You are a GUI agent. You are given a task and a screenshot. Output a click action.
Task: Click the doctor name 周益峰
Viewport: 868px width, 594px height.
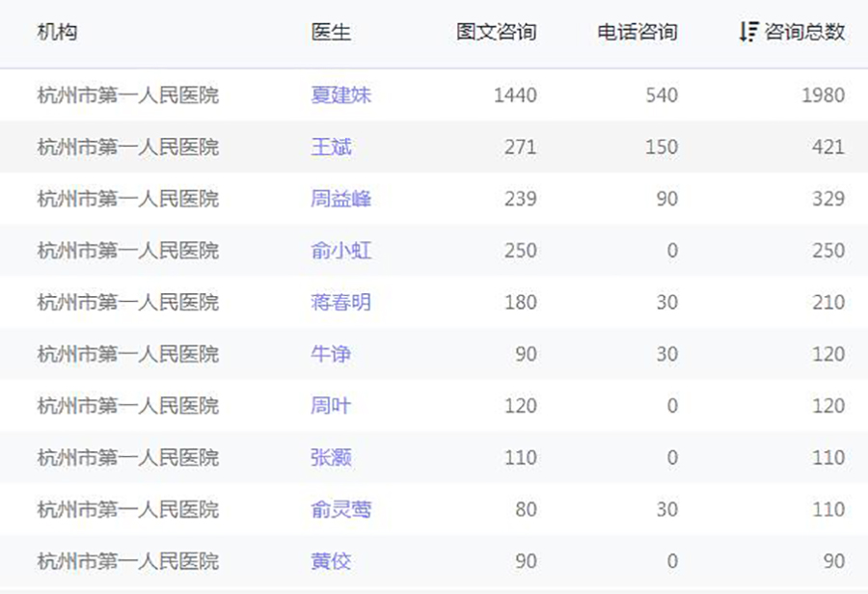tap(340, 200)
